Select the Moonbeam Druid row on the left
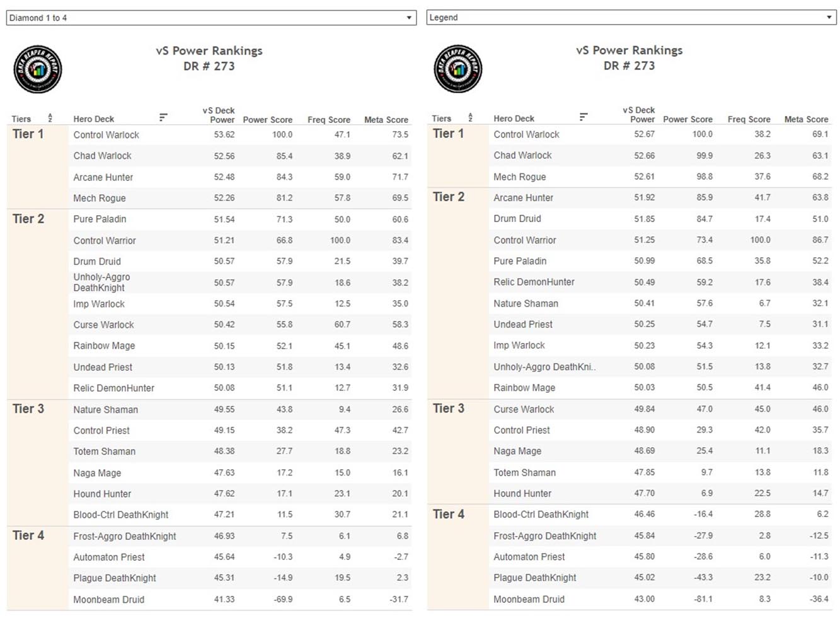 209,599
